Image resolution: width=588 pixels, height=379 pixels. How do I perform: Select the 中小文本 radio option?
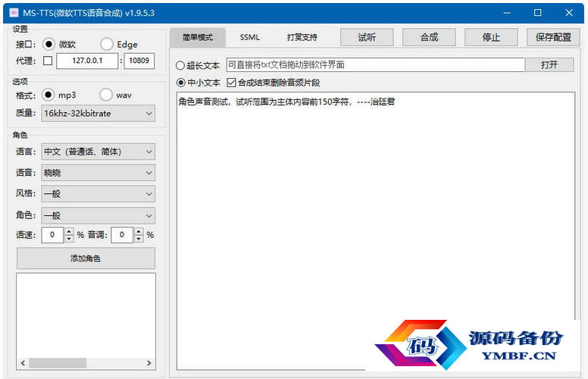[181, 83]
